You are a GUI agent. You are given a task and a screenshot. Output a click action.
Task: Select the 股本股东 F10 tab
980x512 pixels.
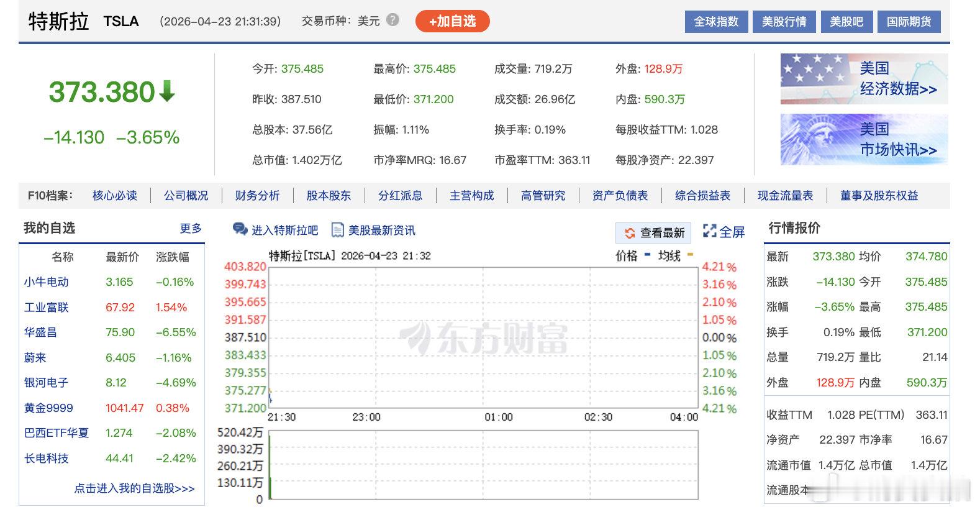(x=329, y=196)
